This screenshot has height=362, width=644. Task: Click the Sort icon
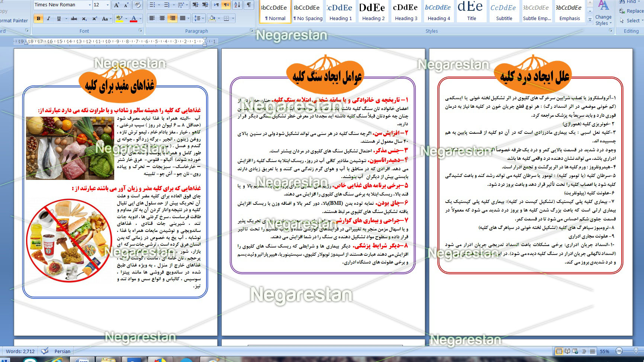pos(237,5)
